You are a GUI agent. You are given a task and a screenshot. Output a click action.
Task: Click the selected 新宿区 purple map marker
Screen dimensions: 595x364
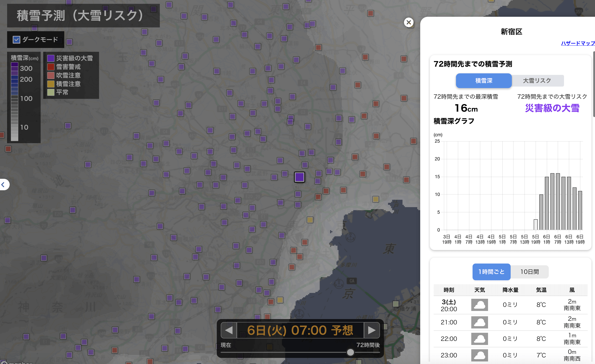click(x=300, y=177)
